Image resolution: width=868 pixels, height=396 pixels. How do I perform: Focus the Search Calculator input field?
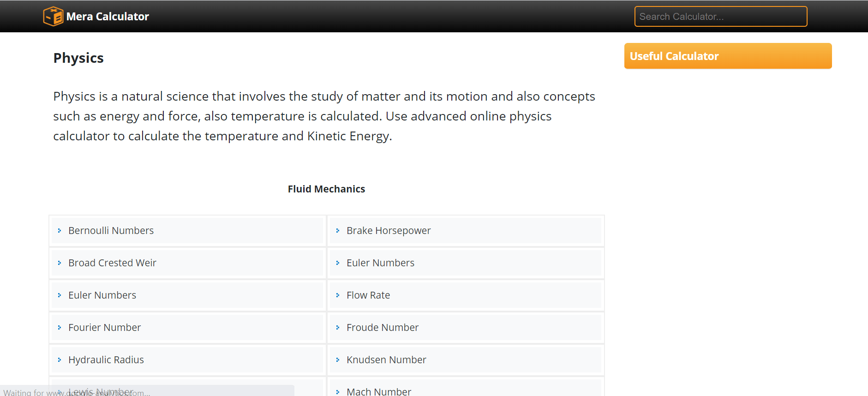(721, 17)
